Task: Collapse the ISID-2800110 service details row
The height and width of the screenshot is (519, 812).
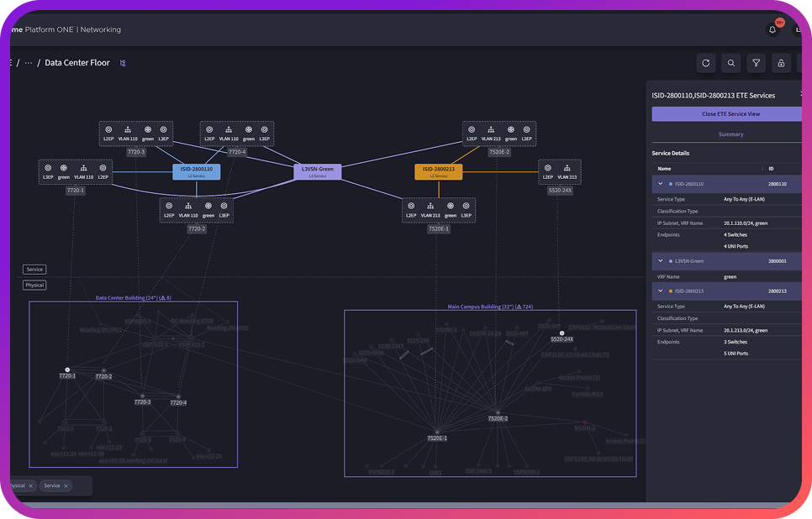Action: 661,183
